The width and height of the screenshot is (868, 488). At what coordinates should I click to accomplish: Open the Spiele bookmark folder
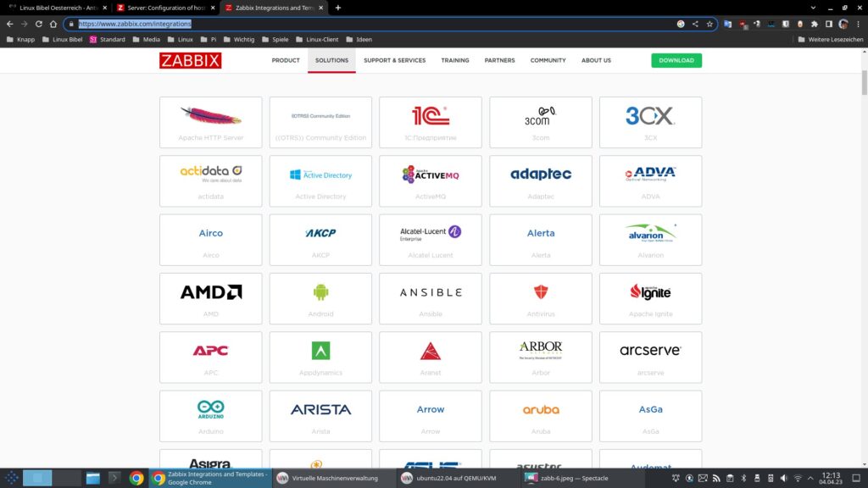(275, 39)
